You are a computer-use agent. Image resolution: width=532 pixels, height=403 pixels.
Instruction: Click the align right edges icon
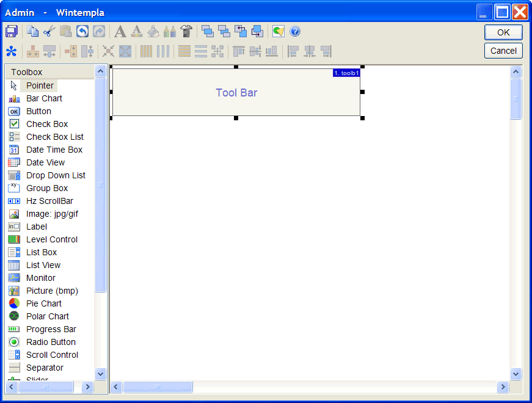click(326, 51)
